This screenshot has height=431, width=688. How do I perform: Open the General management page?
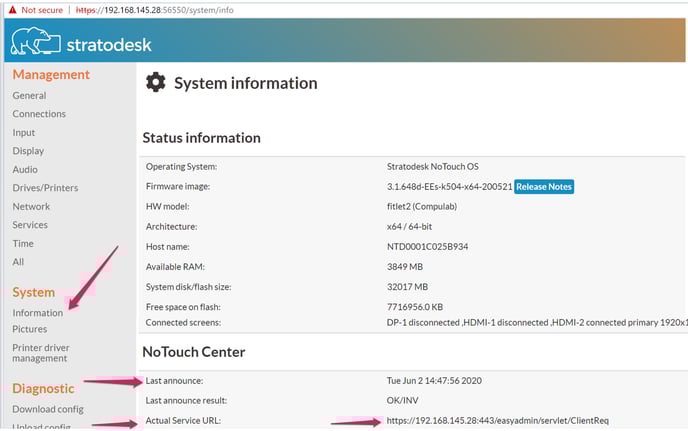coord(29,95)
